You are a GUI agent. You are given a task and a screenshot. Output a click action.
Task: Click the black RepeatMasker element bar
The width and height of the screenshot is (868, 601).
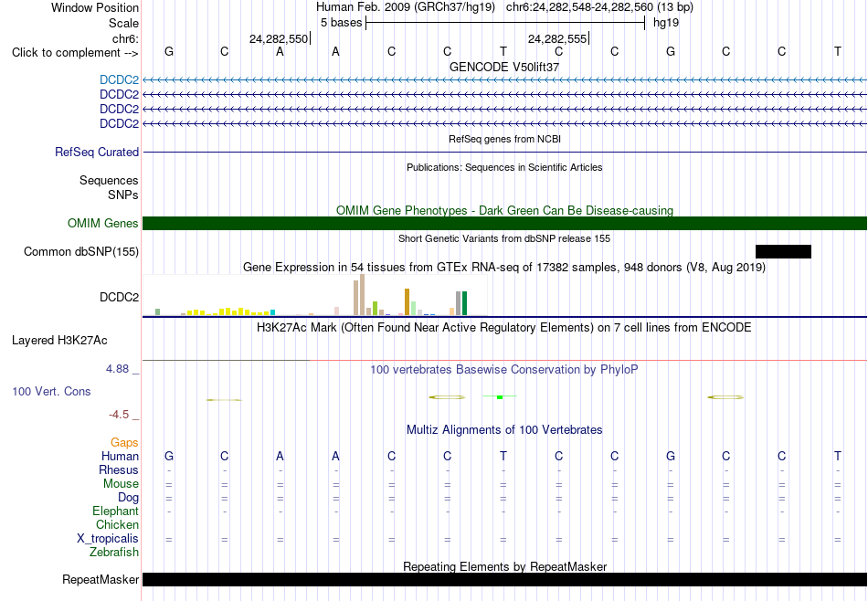(x=504, y=579)
